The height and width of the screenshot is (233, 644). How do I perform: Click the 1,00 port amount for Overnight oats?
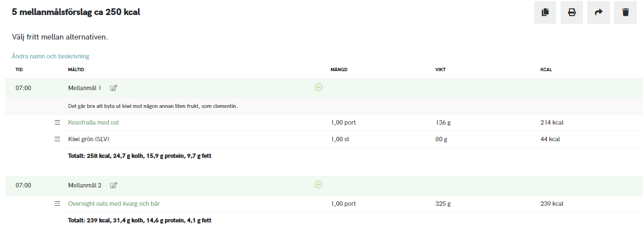tap(343, 204)
